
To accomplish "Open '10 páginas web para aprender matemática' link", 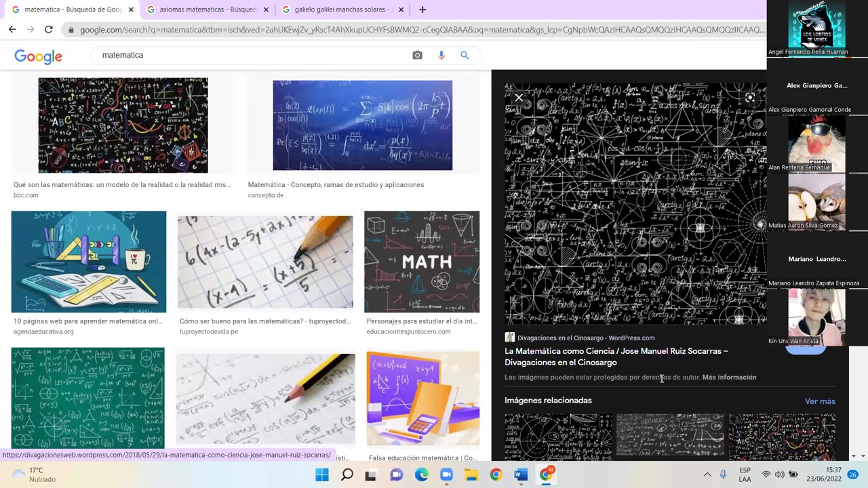I will pos(88,321).
